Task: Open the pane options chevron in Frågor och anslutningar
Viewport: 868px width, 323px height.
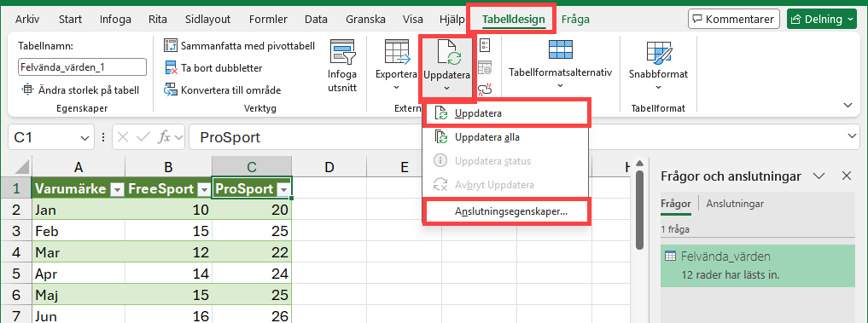Action: click(819, 176)
